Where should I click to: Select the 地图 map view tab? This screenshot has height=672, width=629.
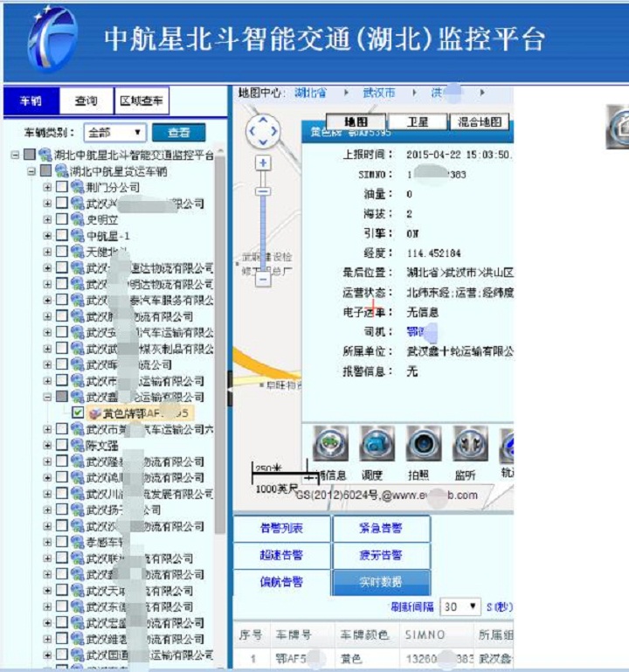(356, 121)
